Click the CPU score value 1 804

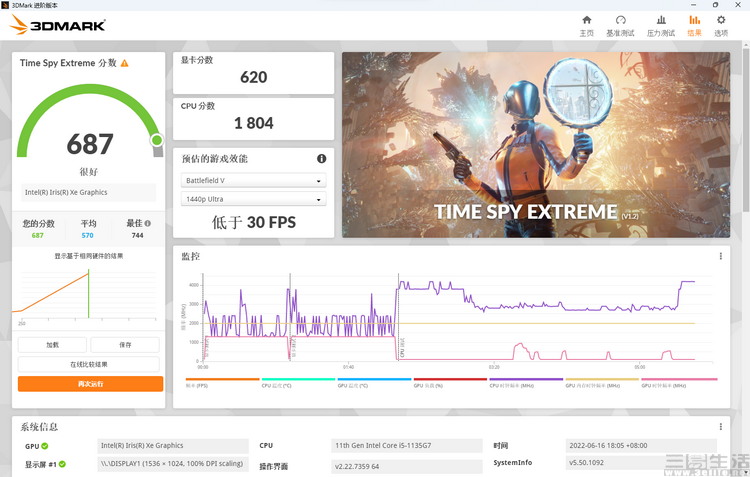(254, 123)
